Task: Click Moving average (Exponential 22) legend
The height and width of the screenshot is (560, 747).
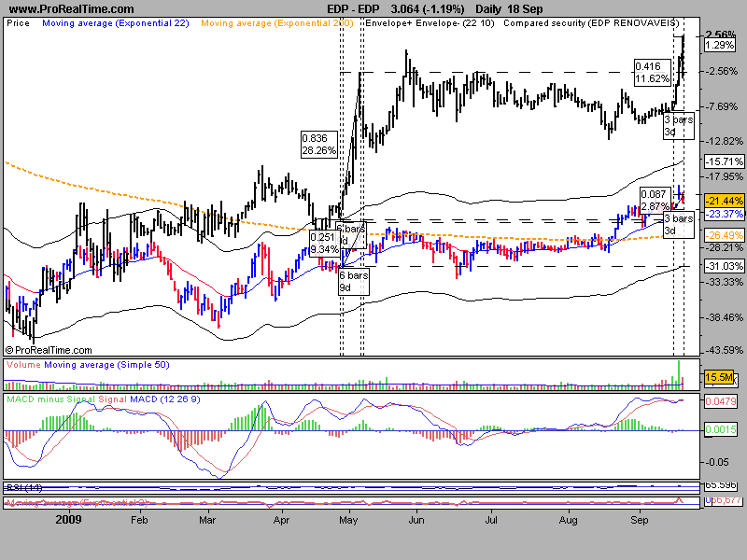Action: click(x=116, y=22)
